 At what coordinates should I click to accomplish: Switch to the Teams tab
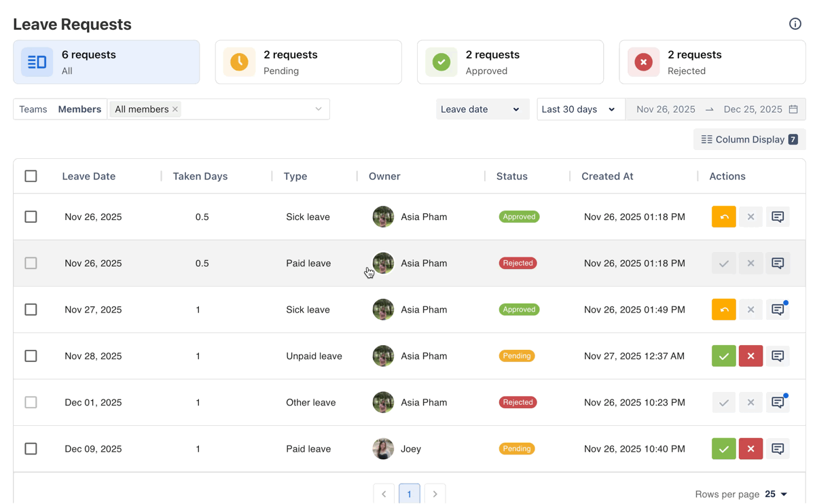click(x=33, y=109)
